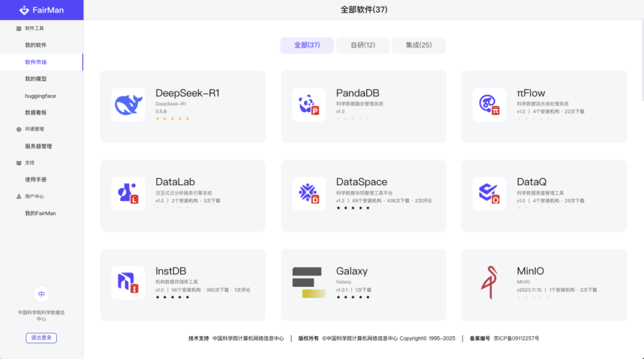Click the 软件工具 grid icon

pos(18,29)
